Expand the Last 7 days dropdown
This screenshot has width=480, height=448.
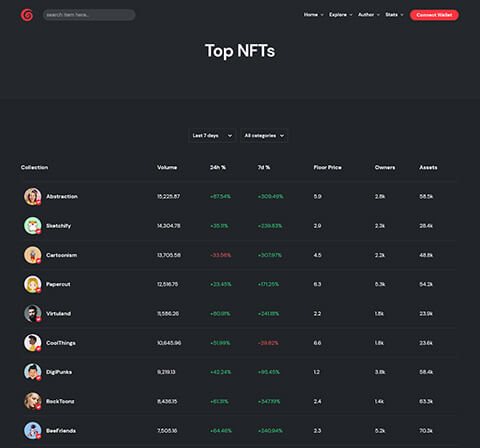tap(212, 135)
